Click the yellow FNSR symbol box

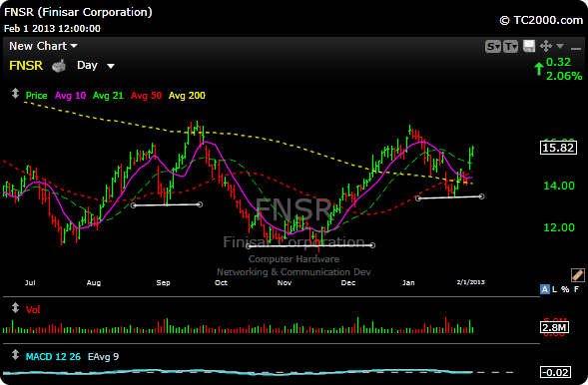pyautogui.click(x=26, y=66)
